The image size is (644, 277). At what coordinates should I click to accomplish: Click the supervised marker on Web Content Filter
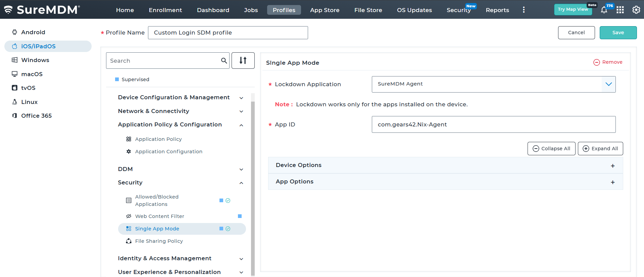240,216
